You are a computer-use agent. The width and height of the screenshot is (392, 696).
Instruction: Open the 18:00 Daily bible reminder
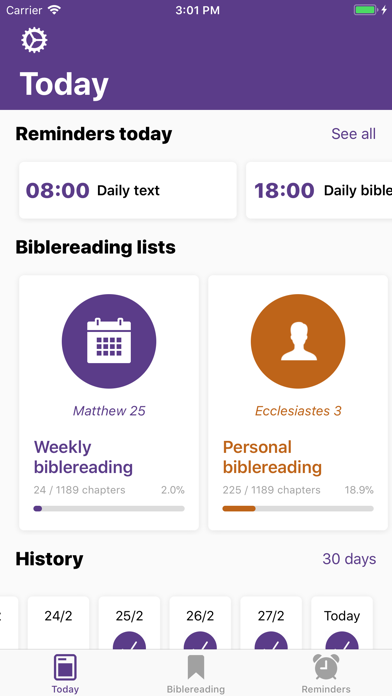point(319,190)
